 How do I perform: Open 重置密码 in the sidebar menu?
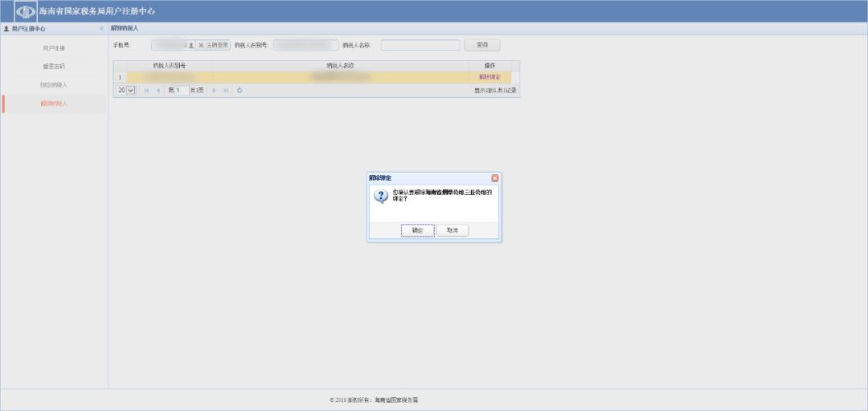coord(54,67)
